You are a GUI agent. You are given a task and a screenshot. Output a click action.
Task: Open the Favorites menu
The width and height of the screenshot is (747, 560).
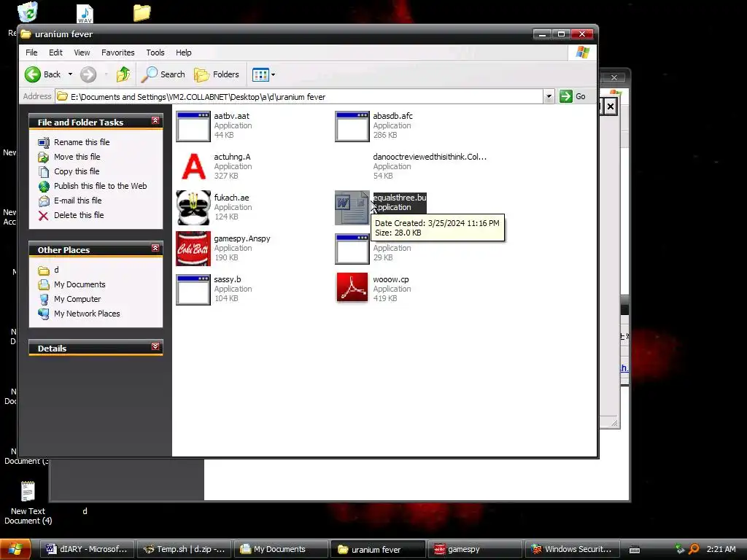click(117, 52)
